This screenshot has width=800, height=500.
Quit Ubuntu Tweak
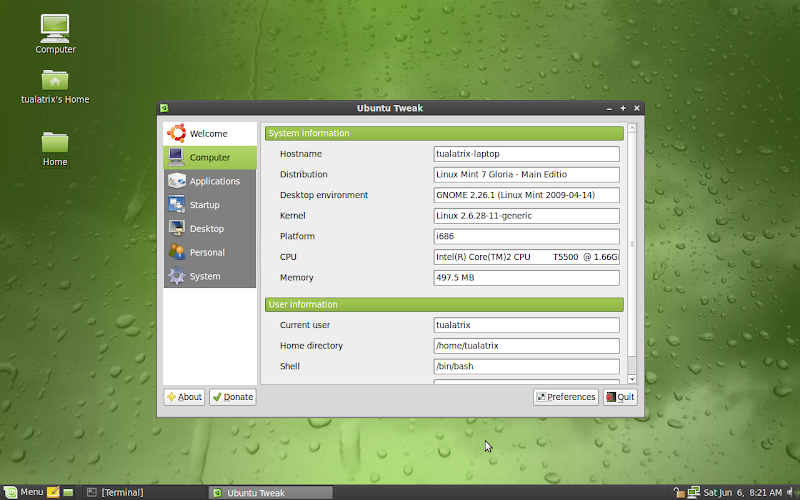coord(619,397)
